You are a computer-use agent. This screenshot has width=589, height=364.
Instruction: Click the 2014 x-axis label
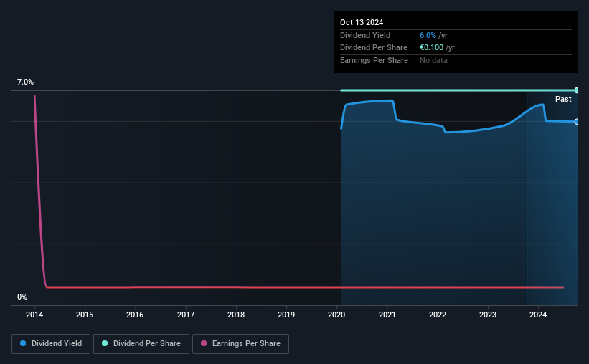tap(34, 315)
